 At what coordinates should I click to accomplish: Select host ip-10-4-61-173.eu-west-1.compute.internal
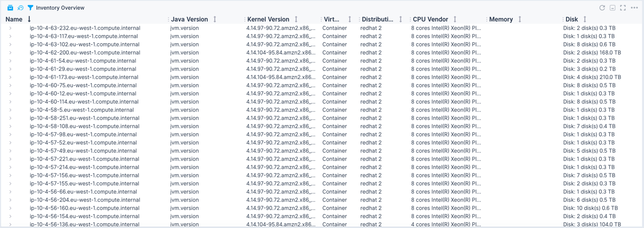[x=84, y=77]
